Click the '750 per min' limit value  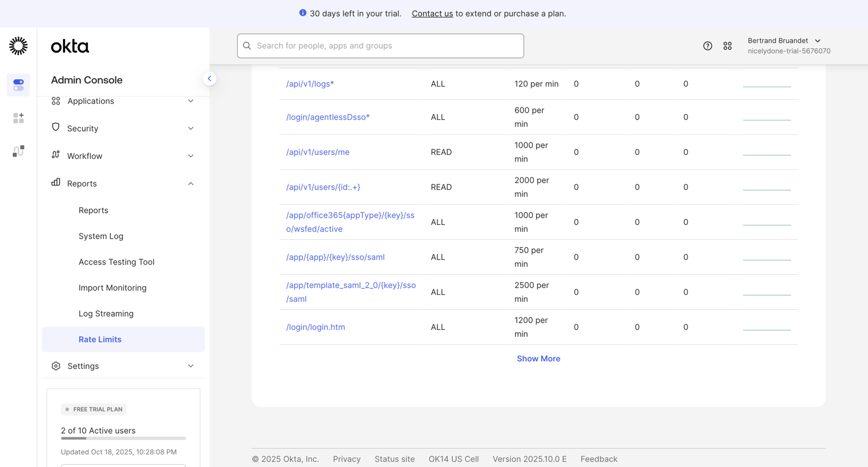(x=529, y=257)
